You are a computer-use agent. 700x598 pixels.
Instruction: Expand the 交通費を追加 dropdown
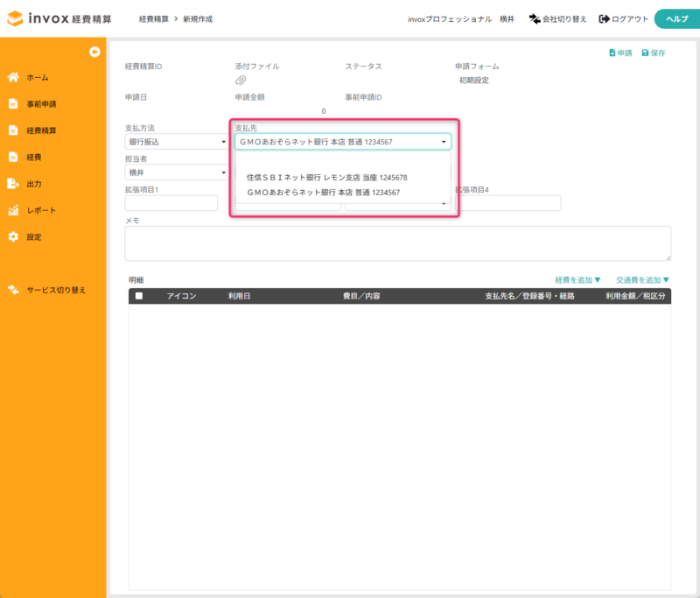641,280
